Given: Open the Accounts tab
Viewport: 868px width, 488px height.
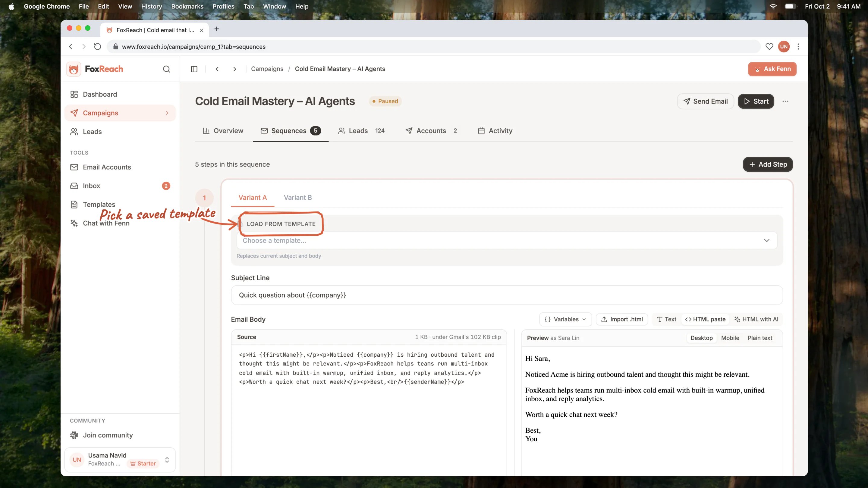Looking at the screenshot, I should 431,131.
